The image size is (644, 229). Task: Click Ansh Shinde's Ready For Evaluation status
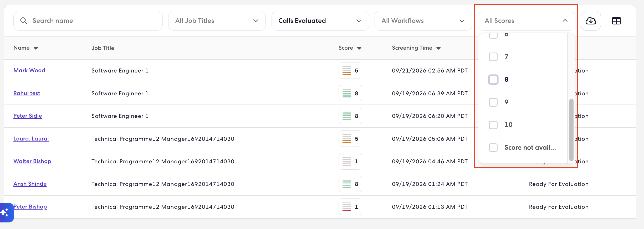click(559, 184)
